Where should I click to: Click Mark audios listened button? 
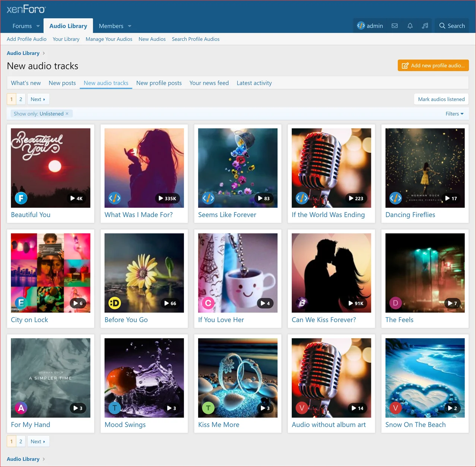441,99
